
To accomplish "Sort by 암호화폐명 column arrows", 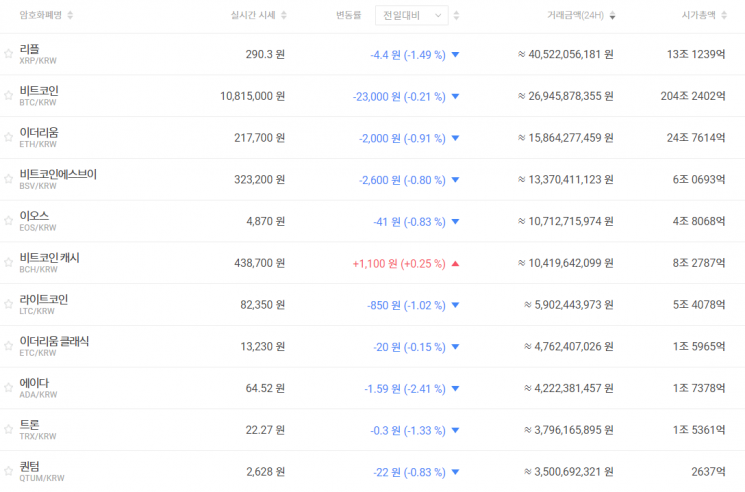I will (70, 15).
